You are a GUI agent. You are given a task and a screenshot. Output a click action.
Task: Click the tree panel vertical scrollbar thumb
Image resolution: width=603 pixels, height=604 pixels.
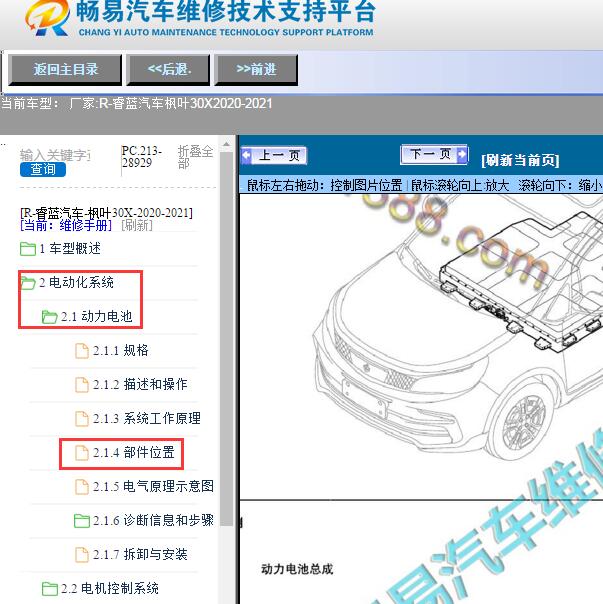coord(227,339)
